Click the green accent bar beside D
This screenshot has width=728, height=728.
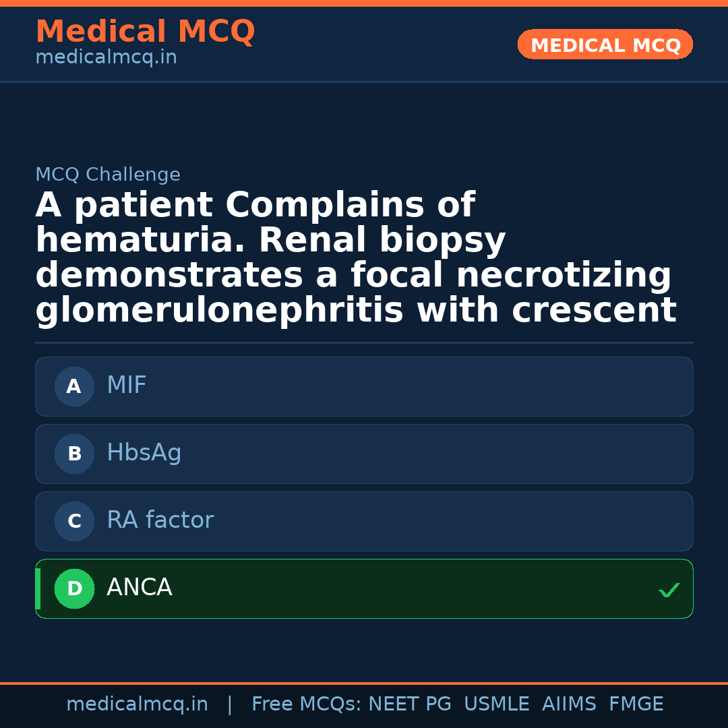[38, 588]
